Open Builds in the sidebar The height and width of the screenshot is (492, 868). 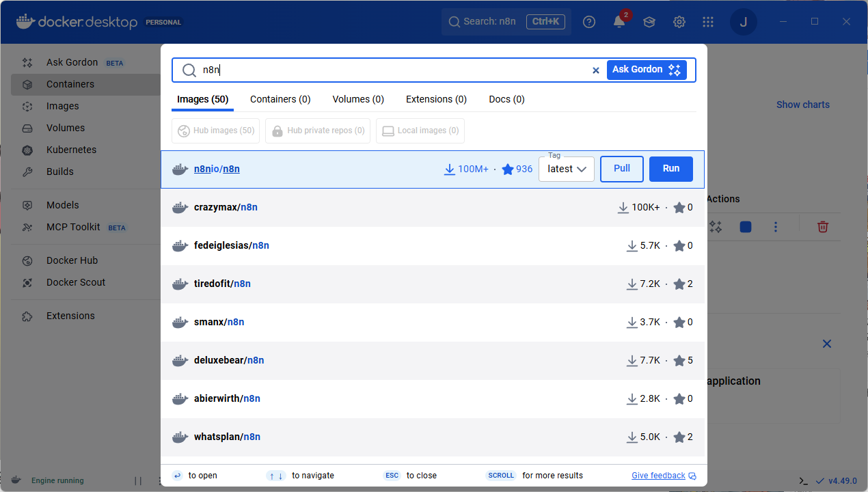click(x=60, y=172)
